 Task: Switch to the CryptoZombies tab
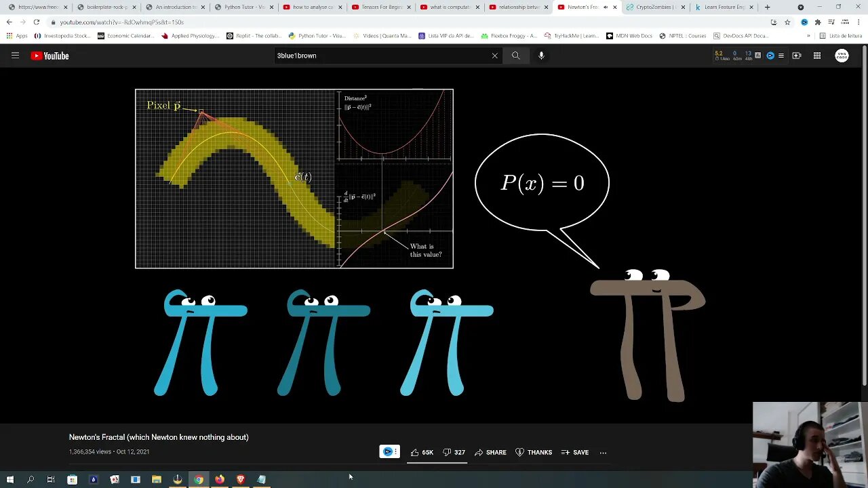tap(654, 7)
